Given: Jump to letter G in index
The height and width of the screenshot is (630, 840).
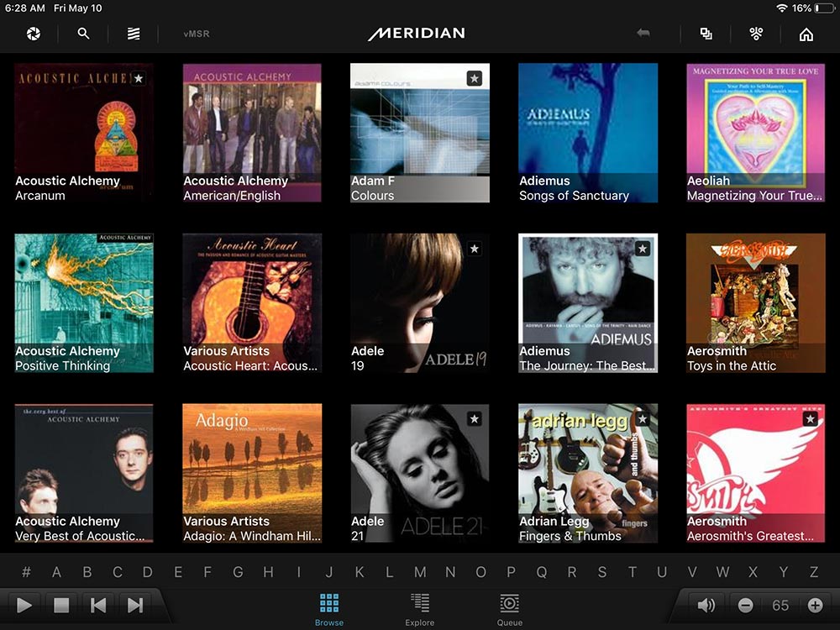Looking at the screenshot, I should tap(238, 572).
